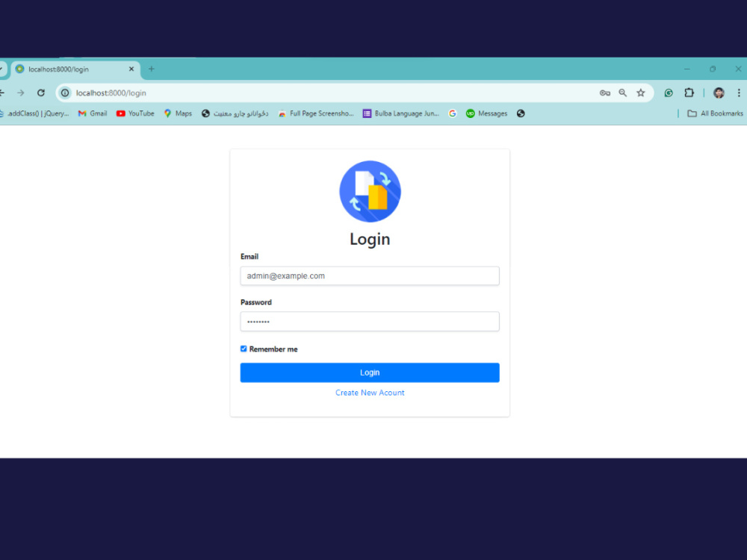Open the Upwork Messages bookmark

486,113
